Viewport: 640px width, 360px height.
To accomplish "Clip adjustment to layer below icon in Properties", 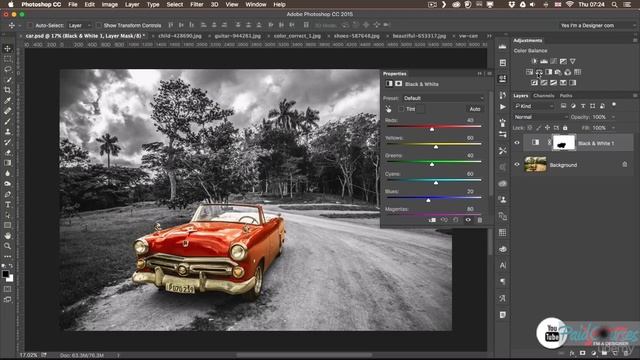I will pyautogui.click(x=432, y=220).
